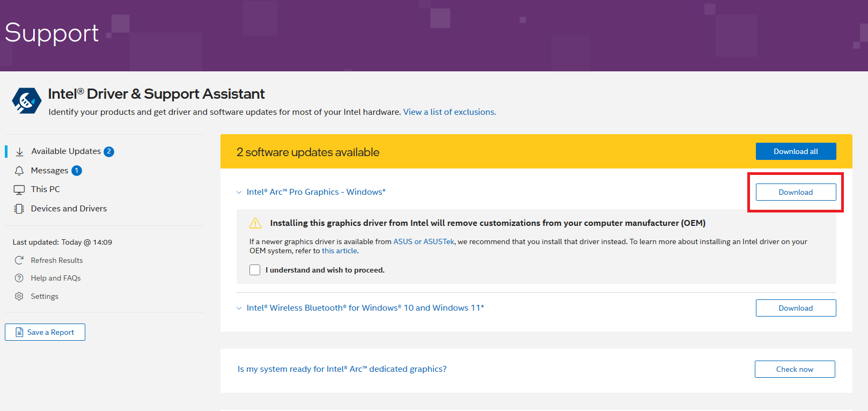
Task: Click the 'Last updated: Today @ 14:09' text
Action: click(62, 242)
